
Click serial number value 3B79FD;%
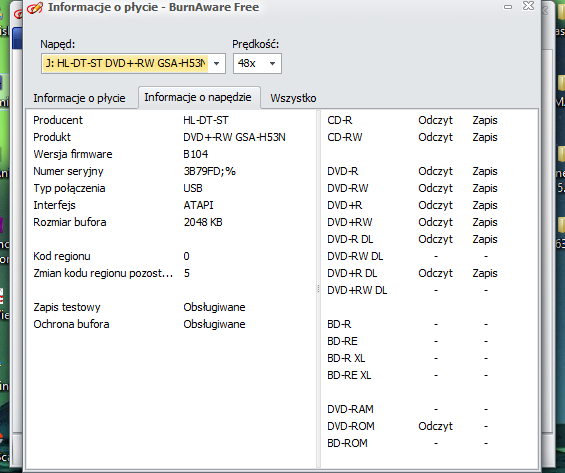coord(209,171)
